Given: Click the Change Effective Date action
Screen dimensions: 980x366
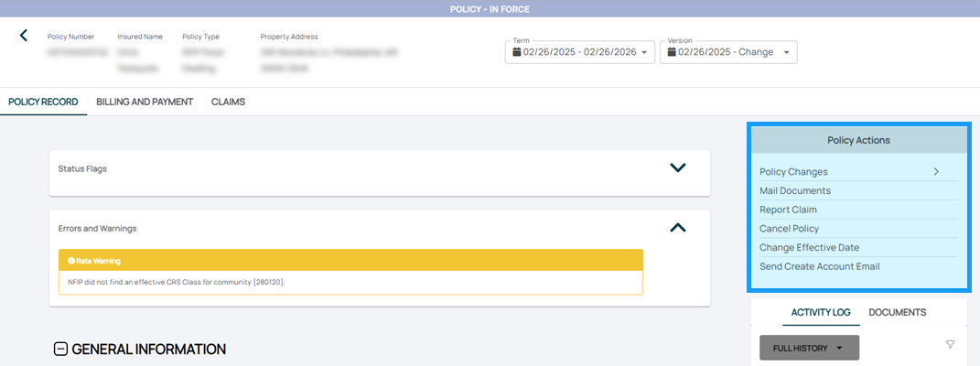Looking at the screenshot, I should click(809, 247).
